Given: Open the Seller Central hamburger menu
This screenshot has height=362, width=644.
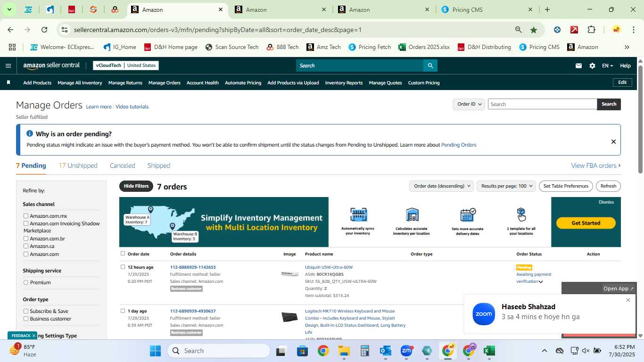Looking at the screenshot, I should pyautogui.click(x=8, y=66).
